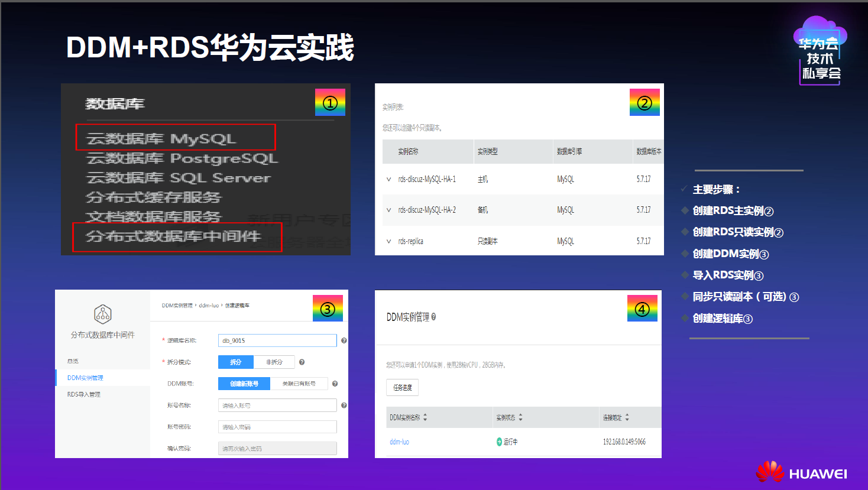868x490 pixels.
Task: Click the 数据库 menu heading
Action: coord(115,104)
